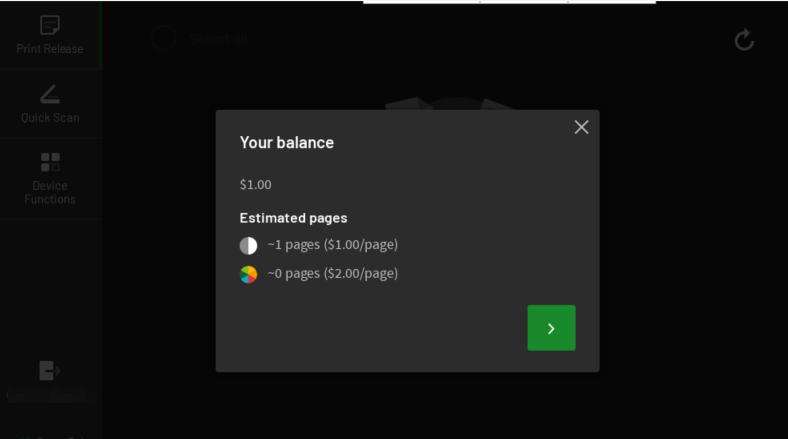This screenshot has width=788, height=439.
Task: Click the $1.00 balance amount
Action: pos(255,185)
